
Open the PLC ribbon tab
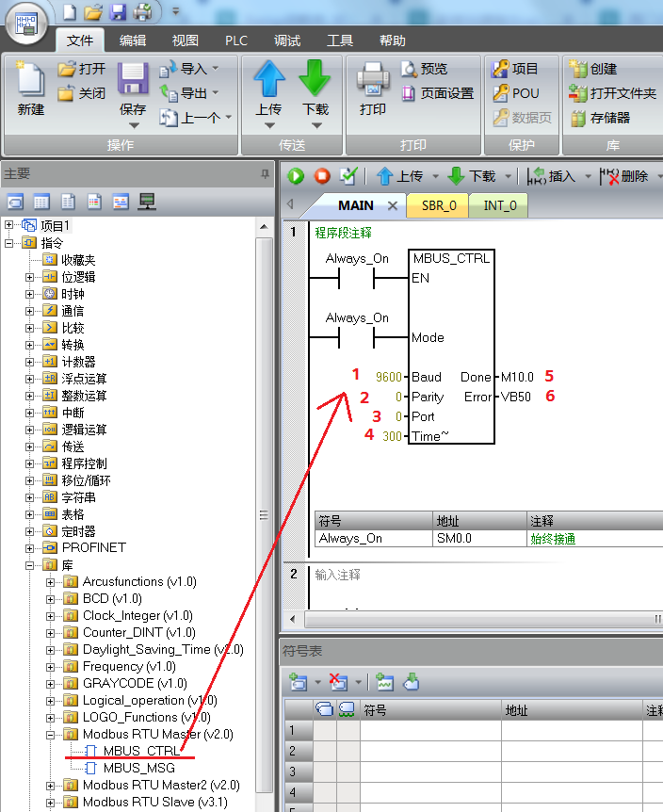[x=235, y=41]
